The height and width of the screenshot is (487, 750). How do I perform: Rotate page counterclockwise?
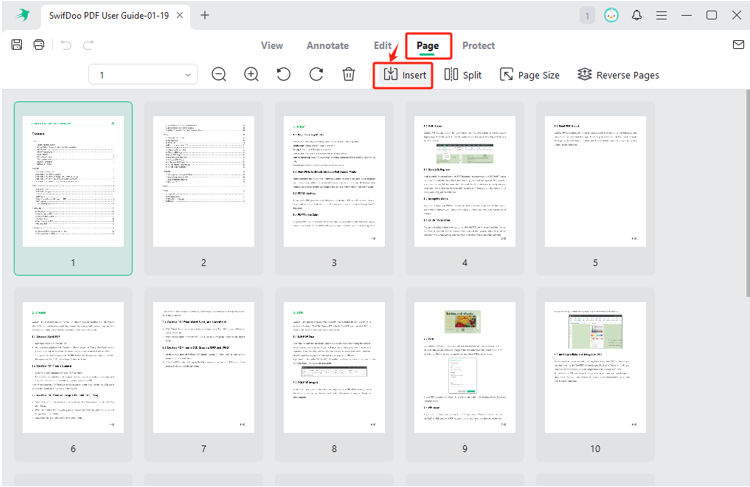coord(284,75)
